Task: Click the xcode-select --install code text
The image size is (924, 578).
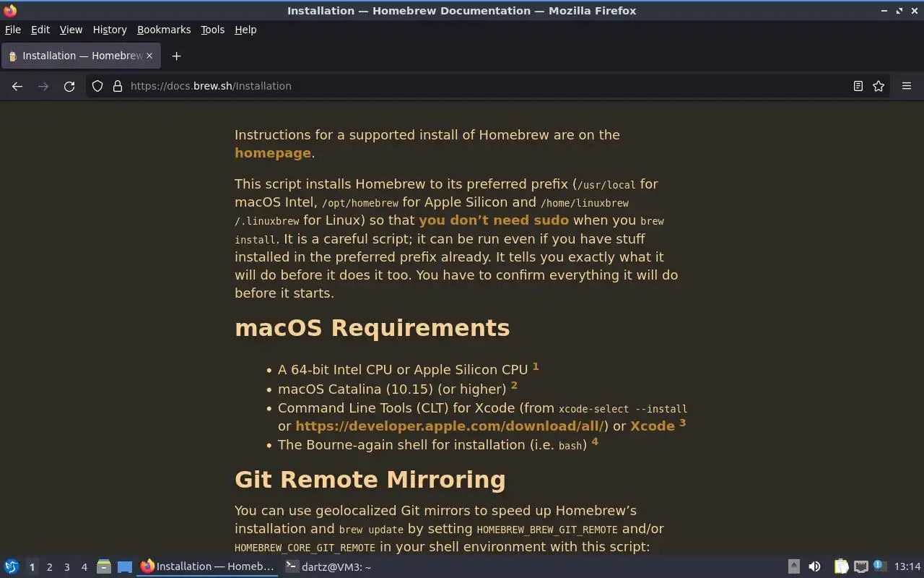Action: tap(623, 409)
